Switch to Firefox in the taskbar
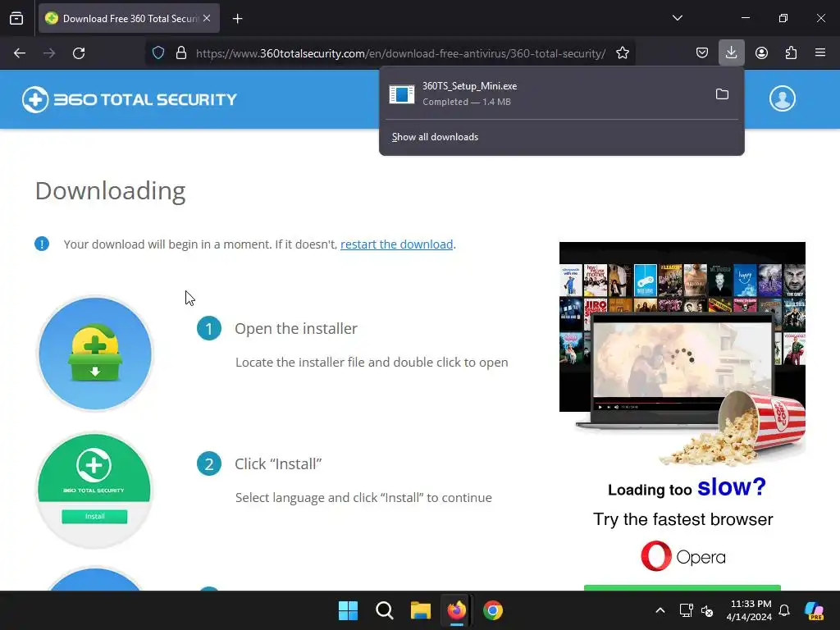Viewport: 840px width, 630px height. [456, 610]
